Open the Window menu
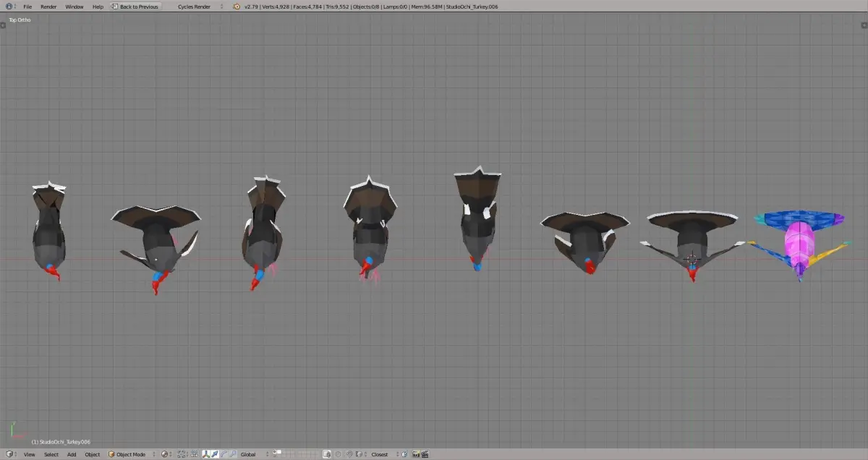 click(x=75, y=7)
